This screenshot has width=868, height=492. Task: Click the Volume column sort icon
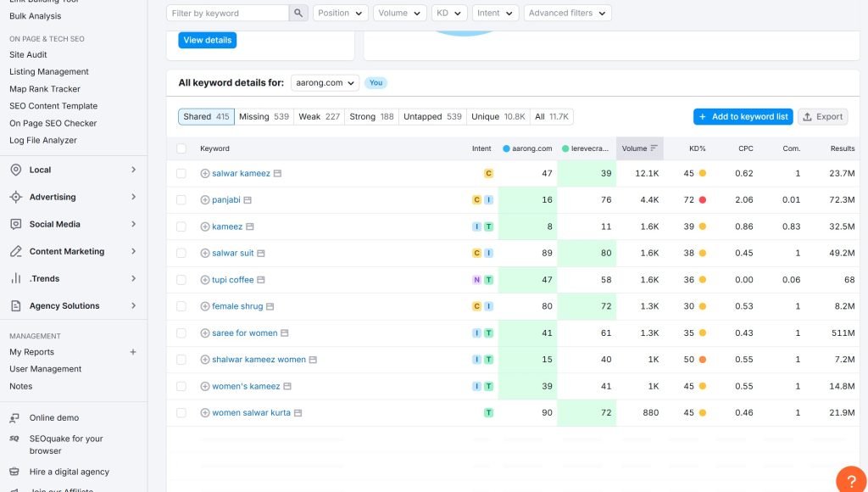click(654, 148)
